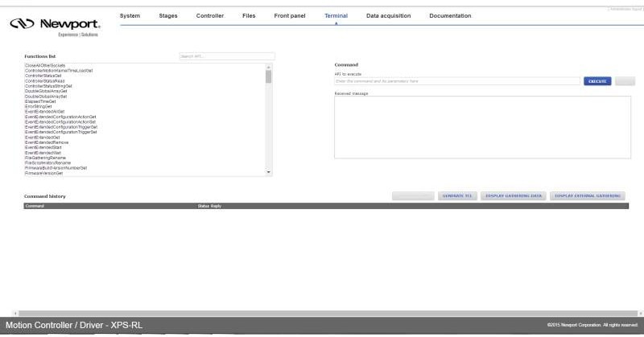
Task: Select DoubleGlobalArrayGet function
Action: coord(46,91)
